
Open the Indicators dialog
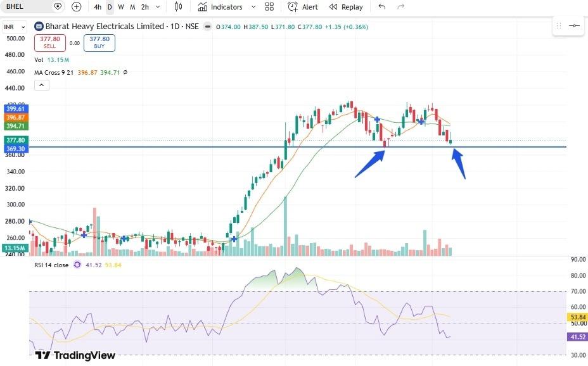coord(220,7)
